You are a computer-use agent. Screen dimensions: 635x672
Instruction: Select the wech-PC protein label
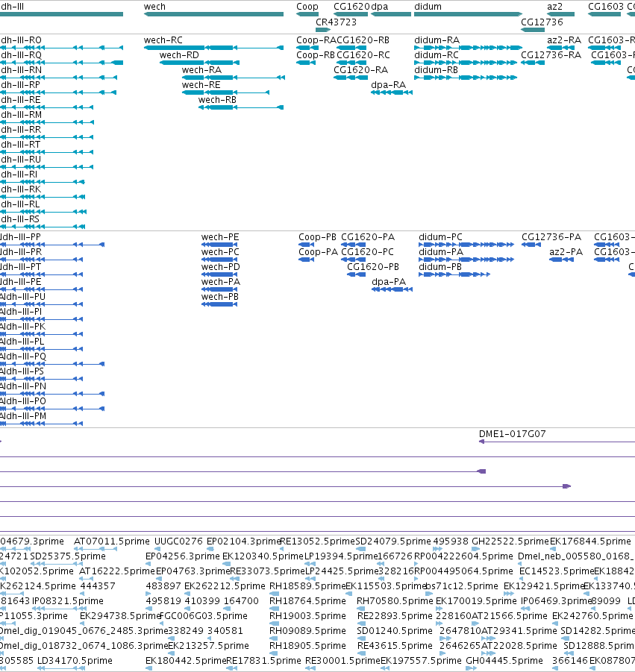pyautogui.click(x=220, y=252)
